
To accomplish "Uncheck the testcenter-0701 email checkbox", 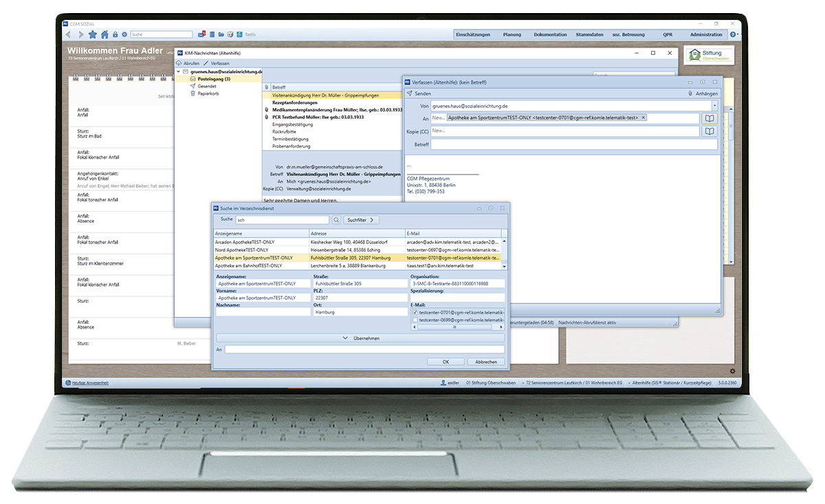I will click(415, 312).
